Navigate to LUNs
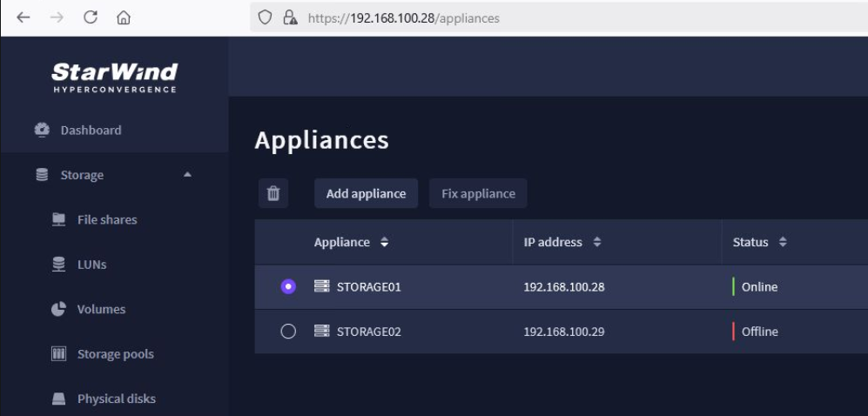Screen dimensions: 868x416 pos(92,265)
